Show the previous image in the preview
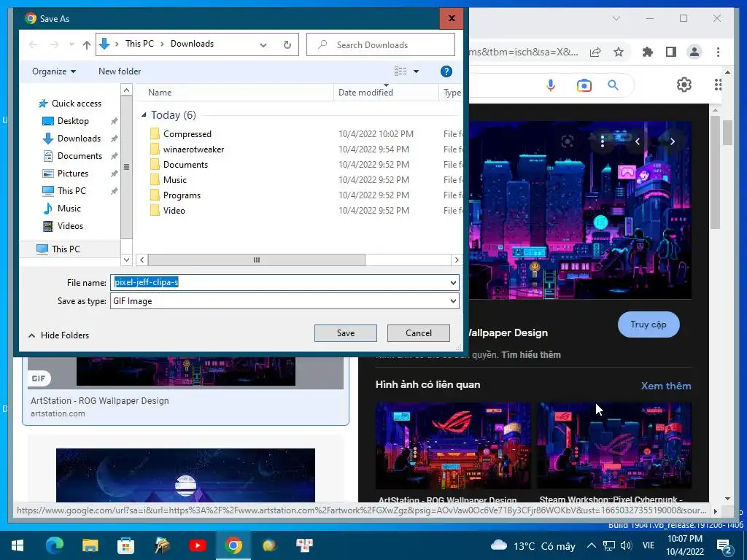Screen dimensions: 747x560 click(638, 141)
